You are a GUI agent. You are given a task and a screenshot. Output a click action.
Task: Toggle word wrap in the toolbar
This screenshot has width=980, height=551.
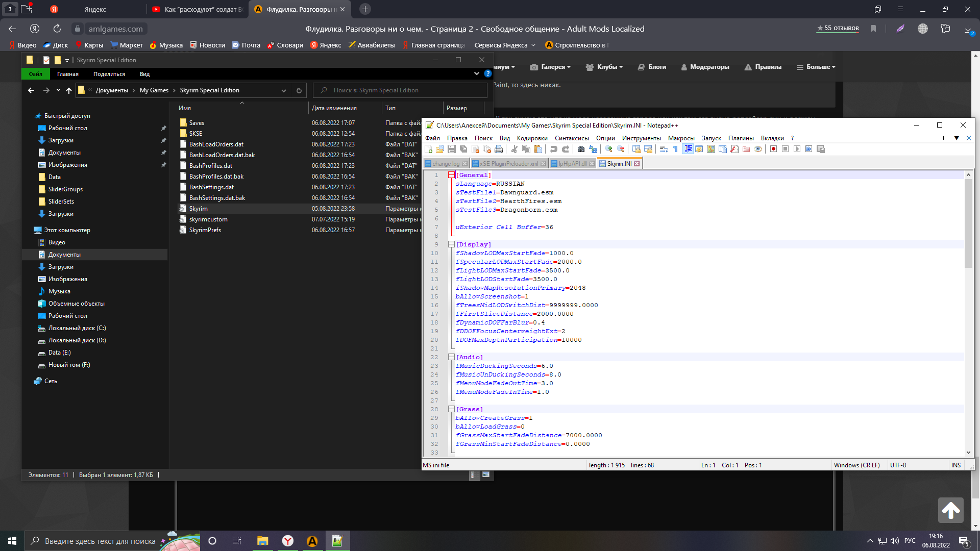pyautogui.click(x=664, y=149)
